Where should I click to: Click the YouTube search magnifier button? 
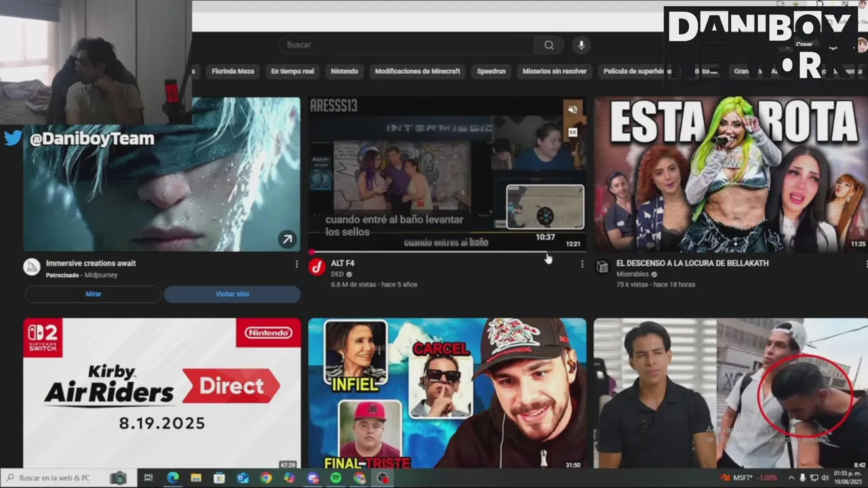tap(549, 45)
